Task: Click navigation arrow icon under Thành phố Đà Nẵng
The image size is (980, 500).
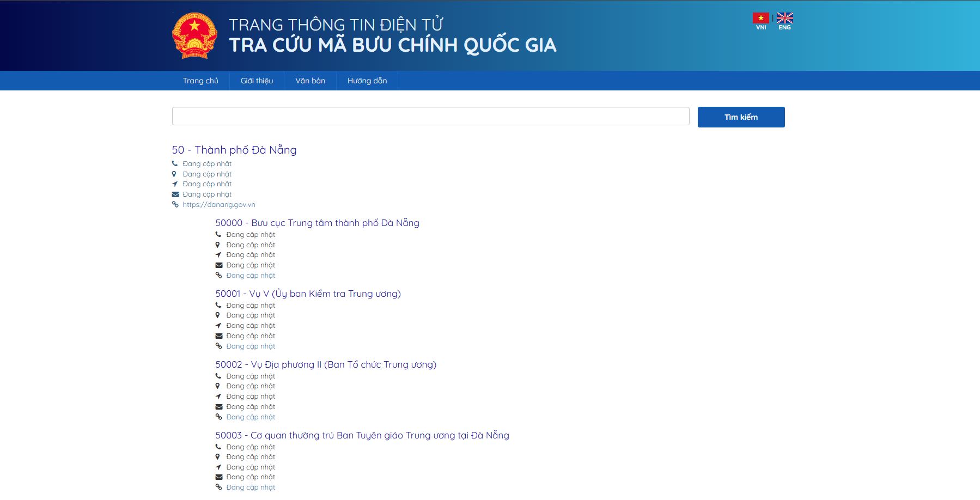Action: click(175, 184)
